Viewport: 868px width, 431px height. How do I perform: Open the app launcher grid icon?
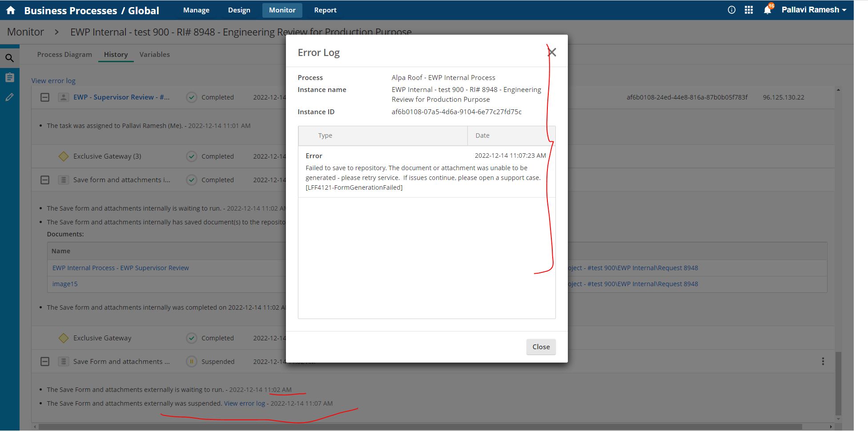749,10
